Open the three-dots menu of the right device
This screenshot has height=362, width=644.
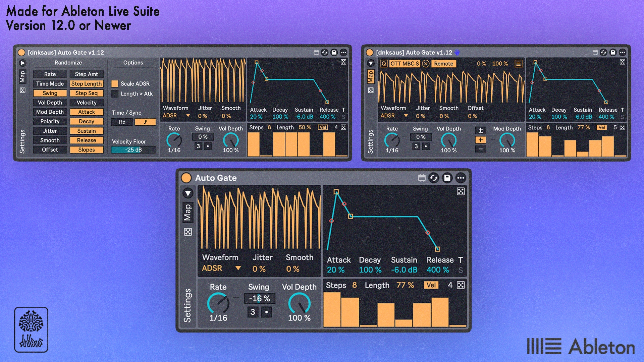pyautogui.click(x=622, y=52)
